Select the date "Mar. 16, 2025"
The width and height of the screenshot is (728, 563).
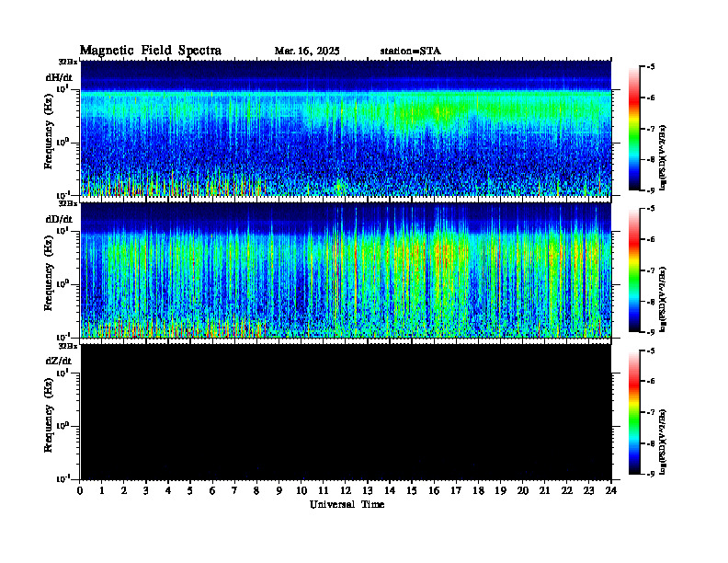(x=307, y=52)
